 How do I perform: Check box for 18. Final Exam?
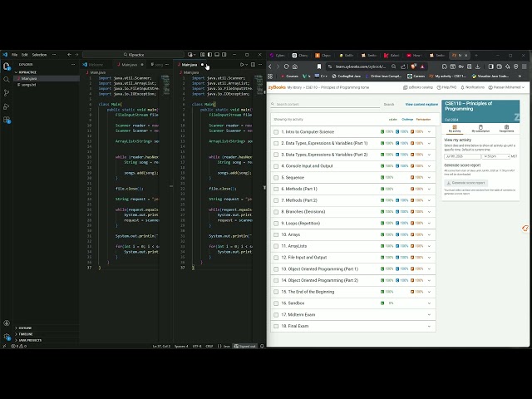pos(276,326)
